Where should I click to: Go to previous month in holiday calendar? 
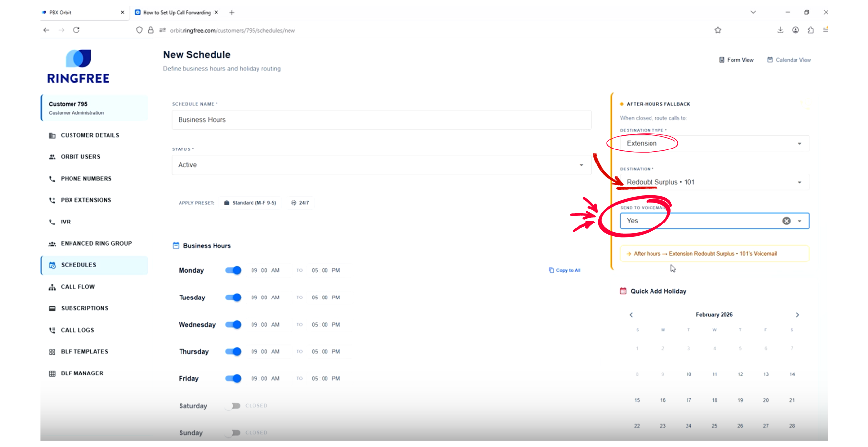(x=631, y=315)
